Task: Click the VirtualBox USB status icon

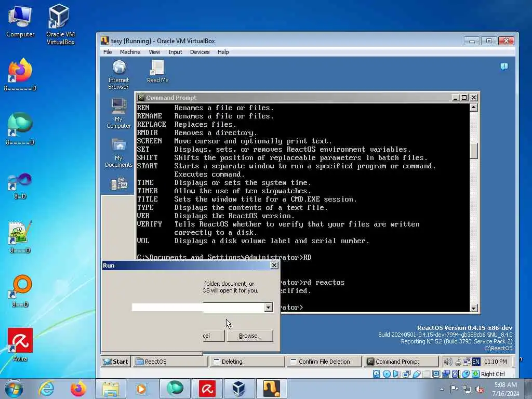Action: pyautogui.click(x=417, y=374)
